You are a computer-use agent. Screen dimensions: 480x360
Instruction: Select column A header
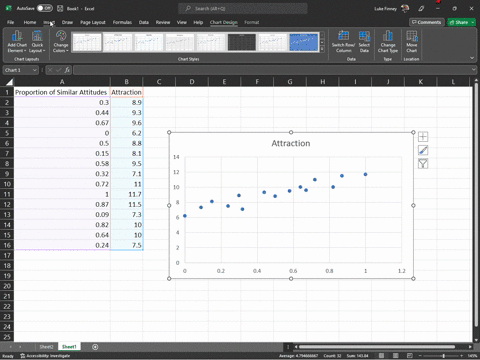point(62,82)
